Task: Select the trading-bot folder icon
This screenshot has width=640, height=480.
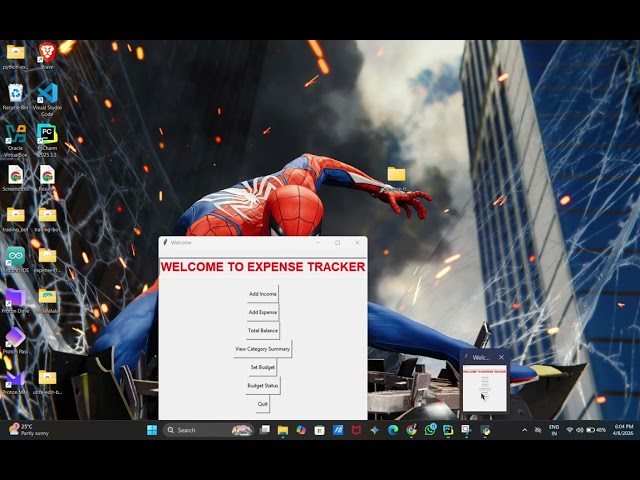Action: (47, 220)
